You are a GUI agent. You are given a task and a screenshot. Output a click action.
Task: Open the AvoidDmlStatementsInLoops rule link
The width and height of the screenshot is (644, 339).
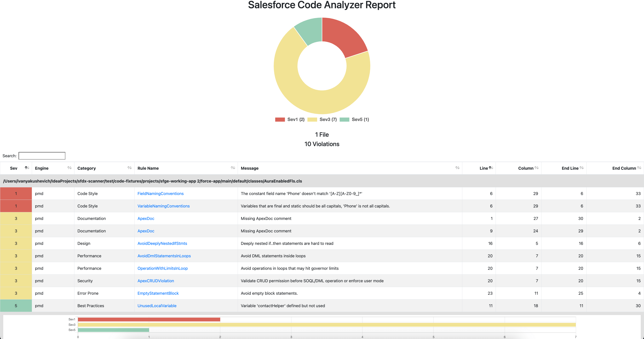[x=164, y=256]
